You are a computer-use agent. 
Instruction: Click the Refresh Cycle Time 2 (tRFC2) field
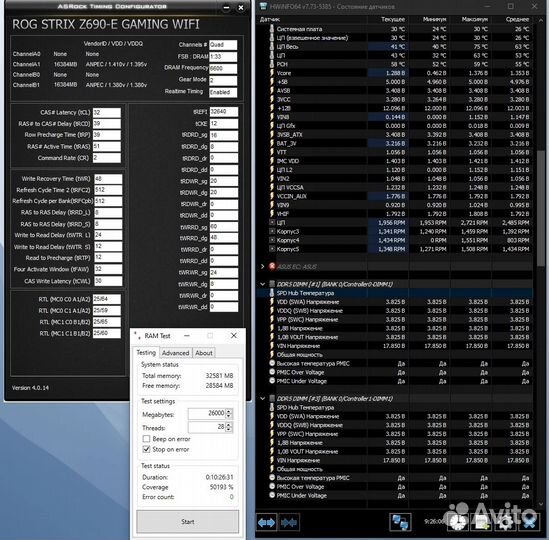tap(108, 190)
